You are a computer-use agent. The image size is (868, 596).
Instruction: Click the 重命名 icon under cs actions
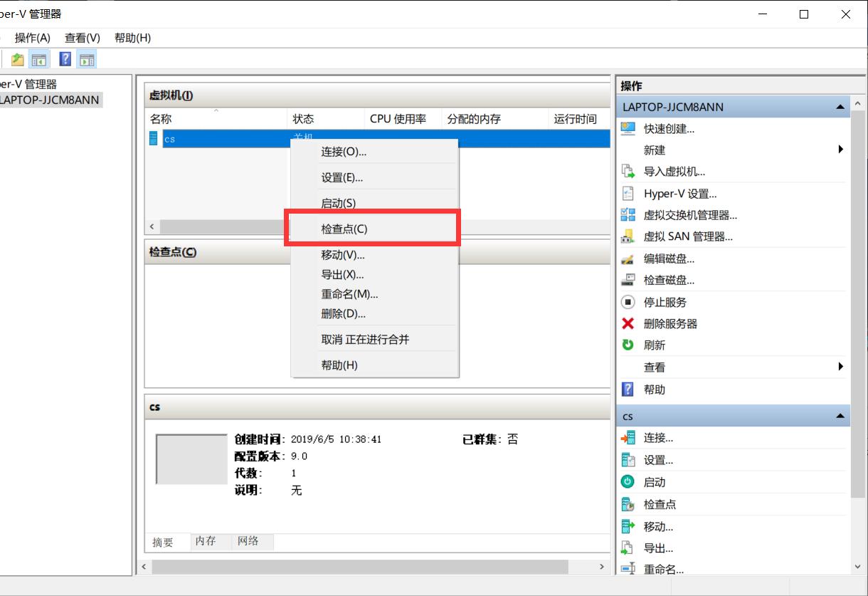click(628, 569)
